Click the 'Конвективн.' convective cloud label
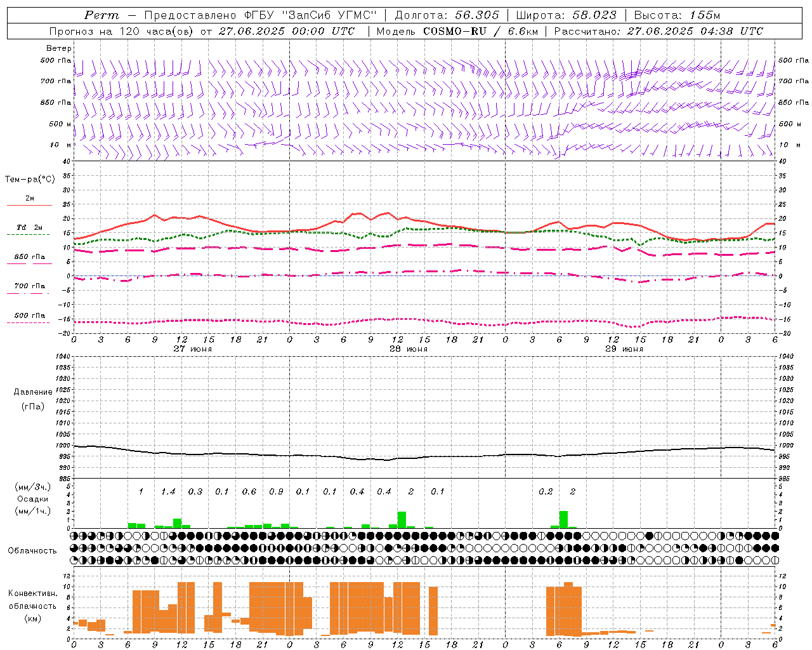This screenshot has height=650, width=812. click(33, 594)
